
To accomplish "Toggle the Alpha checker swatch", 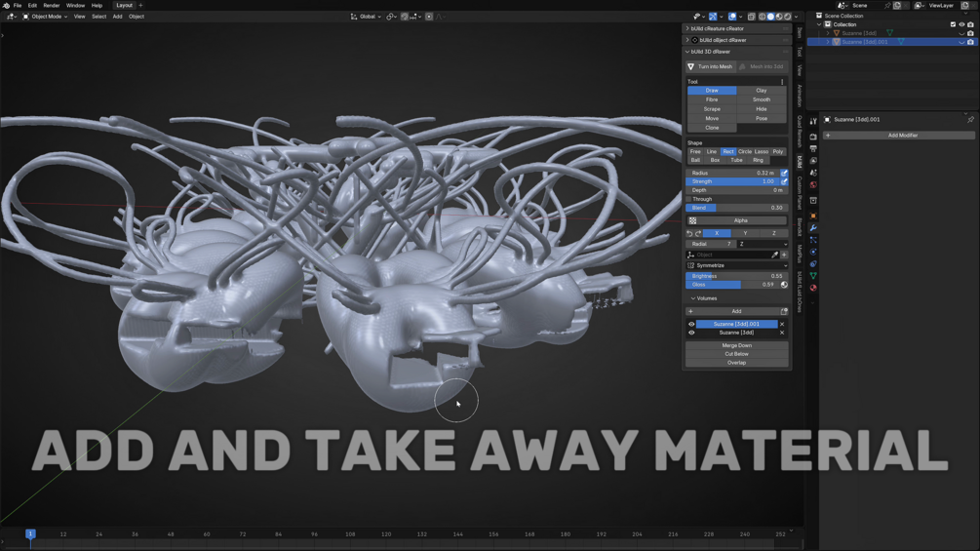I will click(692, 220).
